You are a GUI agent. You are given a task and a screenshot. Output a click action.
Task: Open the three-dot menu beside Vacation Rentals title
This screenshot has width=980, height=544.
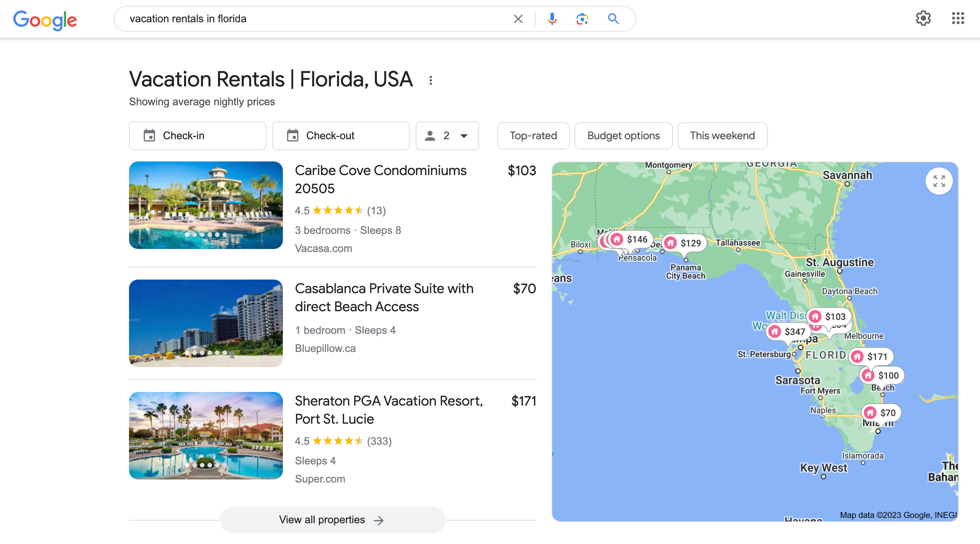(430, 80)
